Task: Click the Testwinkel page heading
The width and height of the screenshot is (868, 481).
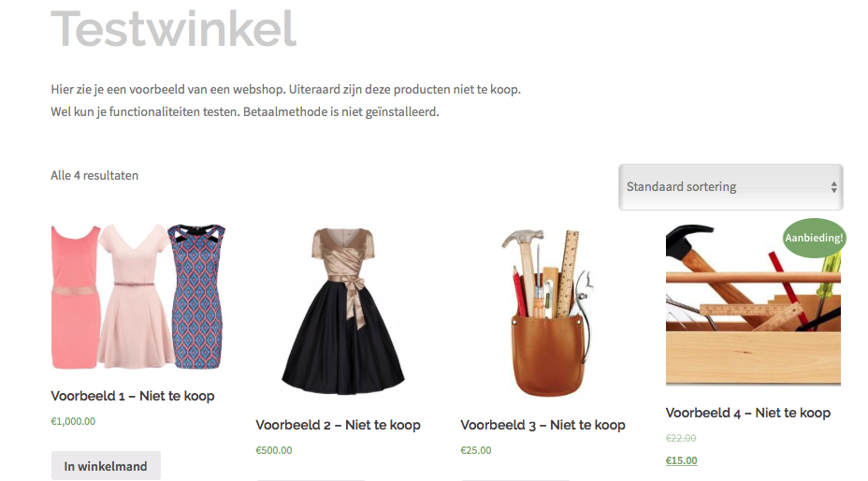Action: click(x=174, y=29)
